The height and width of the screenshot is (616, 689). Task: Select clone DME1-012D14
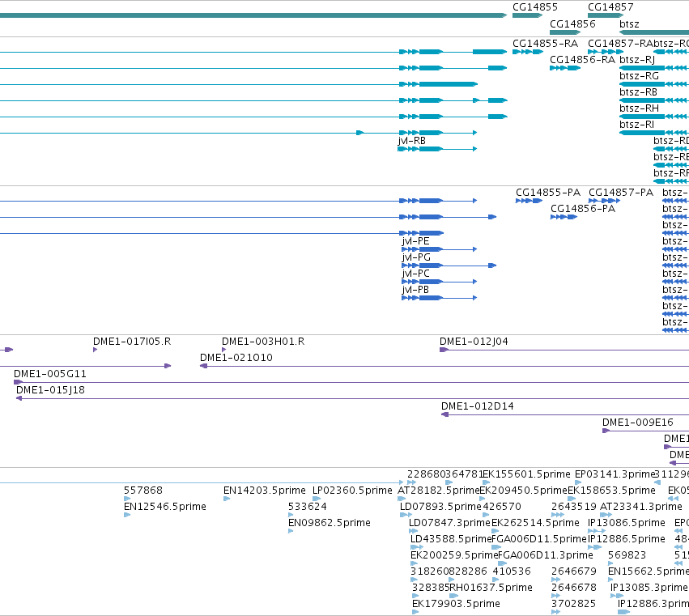point(478,406)
